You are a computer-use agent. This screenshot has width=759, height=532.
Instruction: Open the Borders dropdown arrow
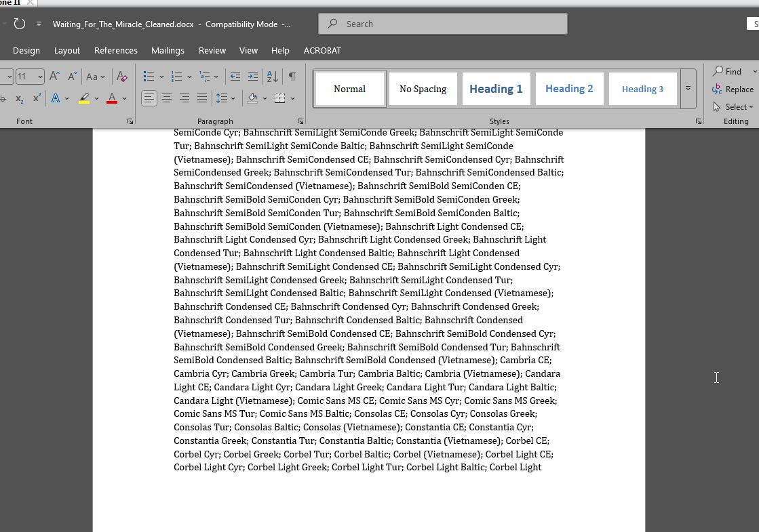(x=292, y=99)
